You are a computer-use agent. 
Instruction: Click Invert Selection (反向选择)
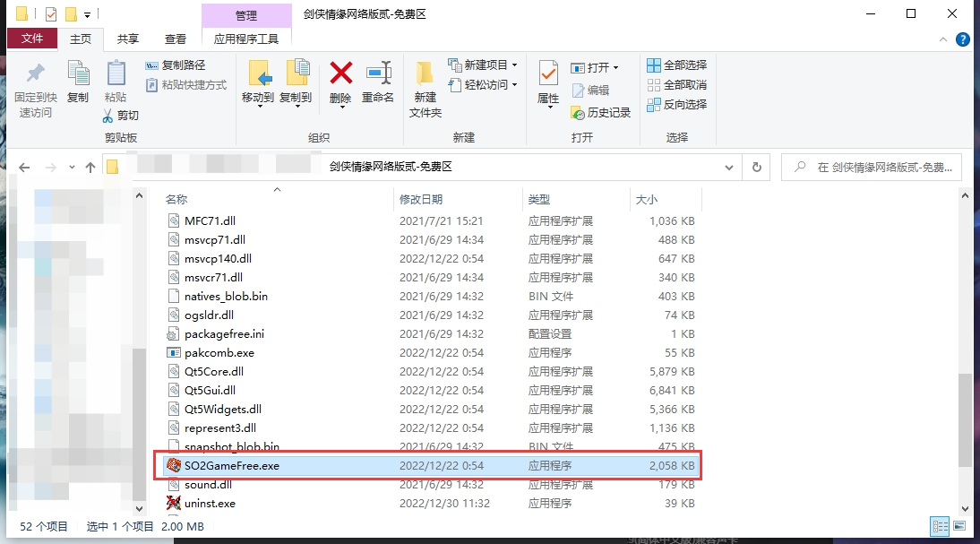677,105
